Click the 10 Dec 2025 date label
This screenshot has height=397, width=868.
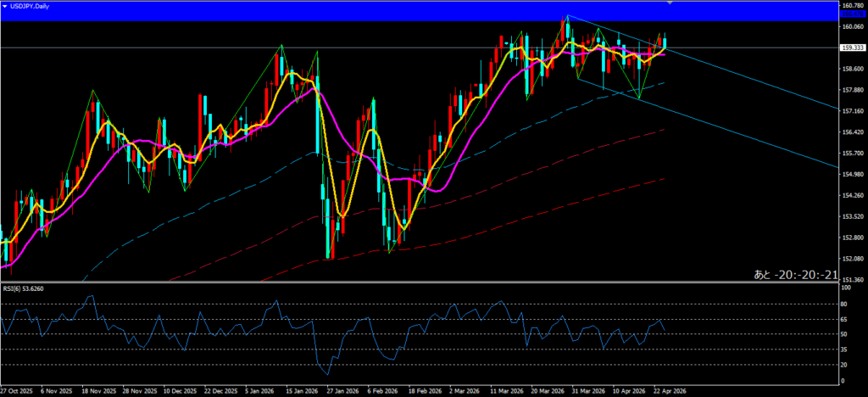179,392
